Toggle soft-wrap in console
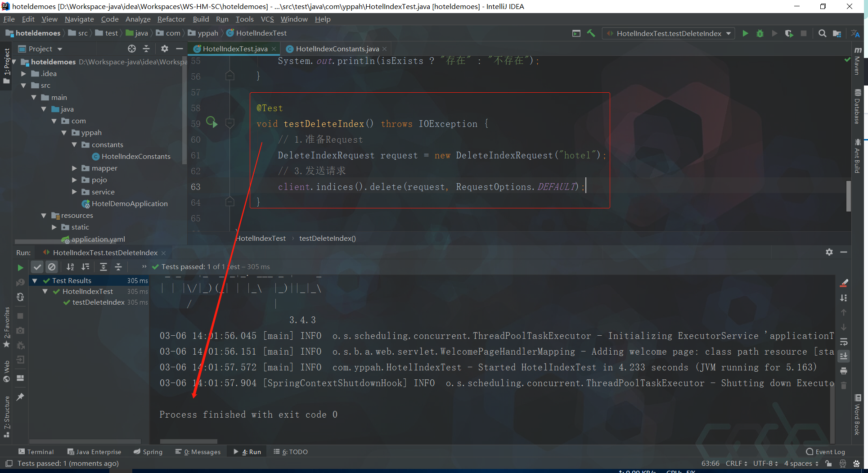The width and height of the screenshot is (868, 473). coord(844,342)
